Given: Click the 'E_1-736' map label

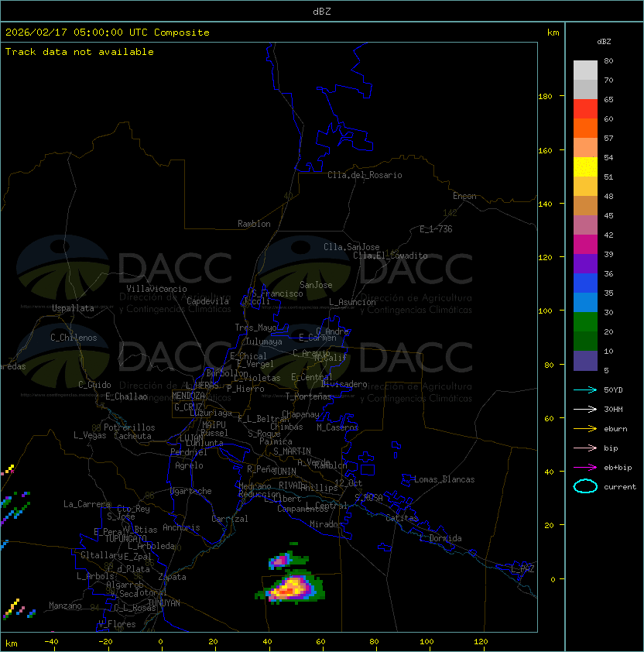Looking at the screenshot, I should pos(436,229).
